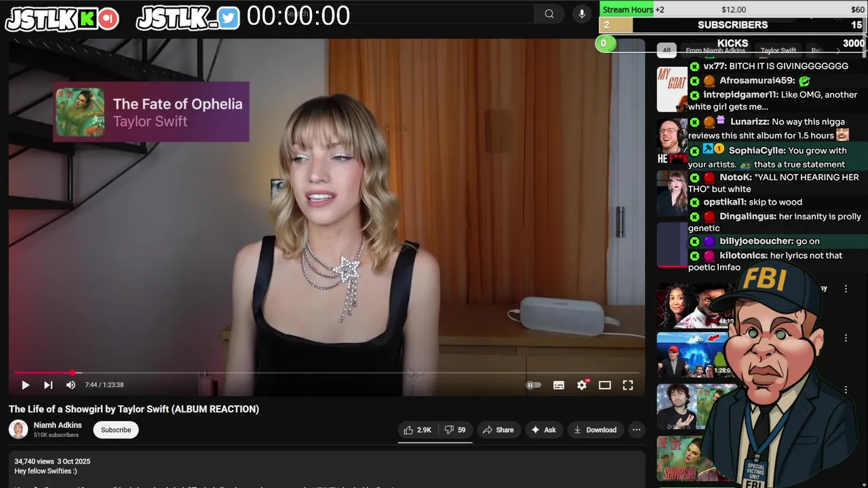Image resolution: width=868 pixels, height=488 pixels.
Task: Click the red badge next to NotoK
Action: [x=709, y=178]
